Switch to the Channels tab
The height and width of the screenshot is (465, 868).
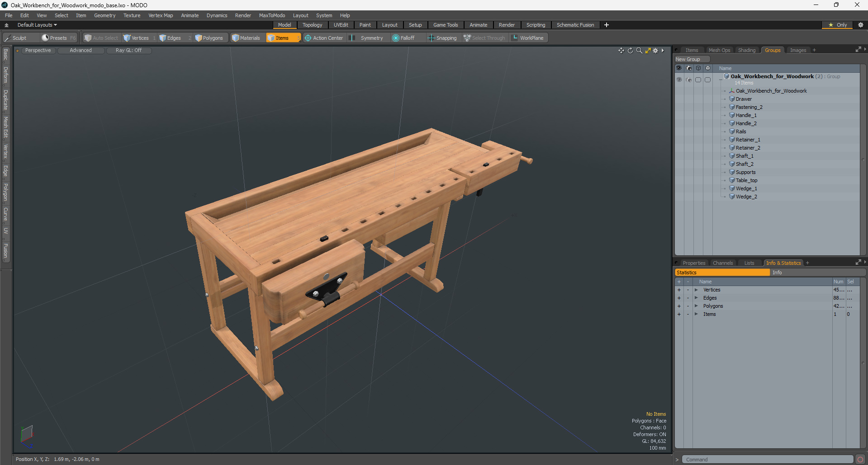tap(722, 263)
